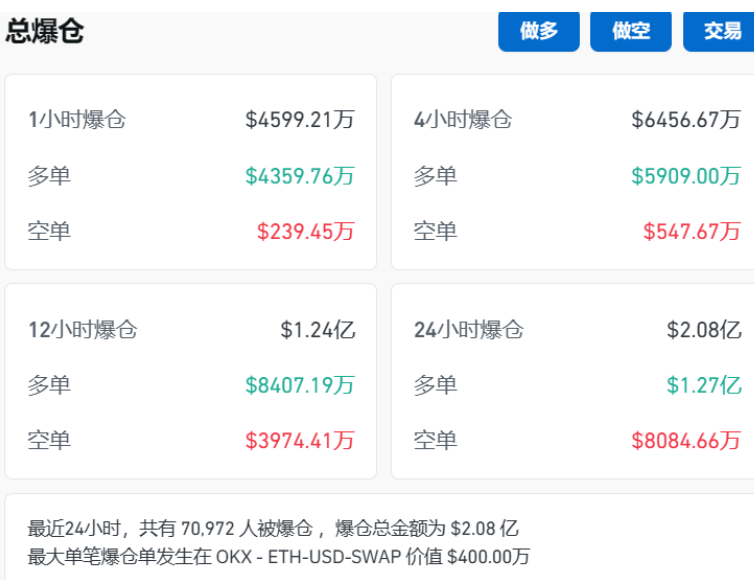The image size is (754, 580).
Task: Click the 1小时爆仓 label
Action: 77,120
